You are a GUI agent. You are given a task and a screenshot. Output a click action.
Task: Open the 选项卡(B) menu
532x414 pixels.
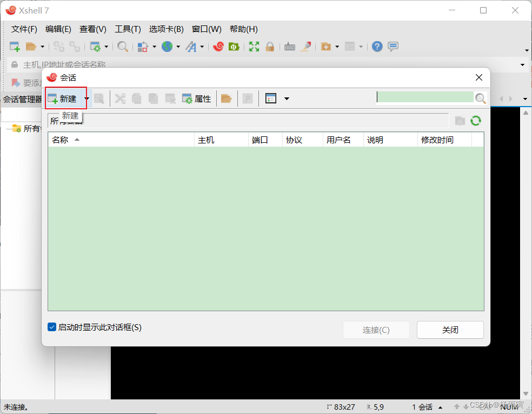[x=167, y=29]
